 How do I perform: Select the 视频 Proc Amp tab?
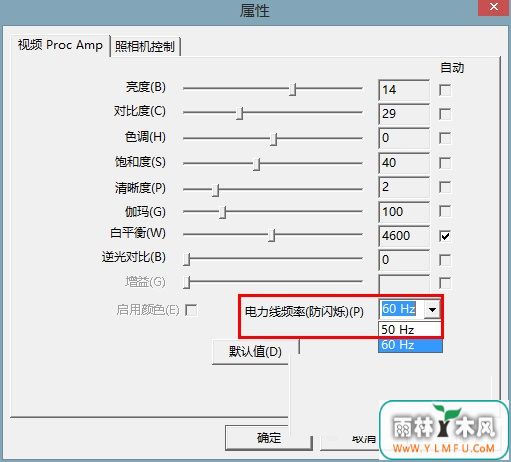tap(60, 45)
